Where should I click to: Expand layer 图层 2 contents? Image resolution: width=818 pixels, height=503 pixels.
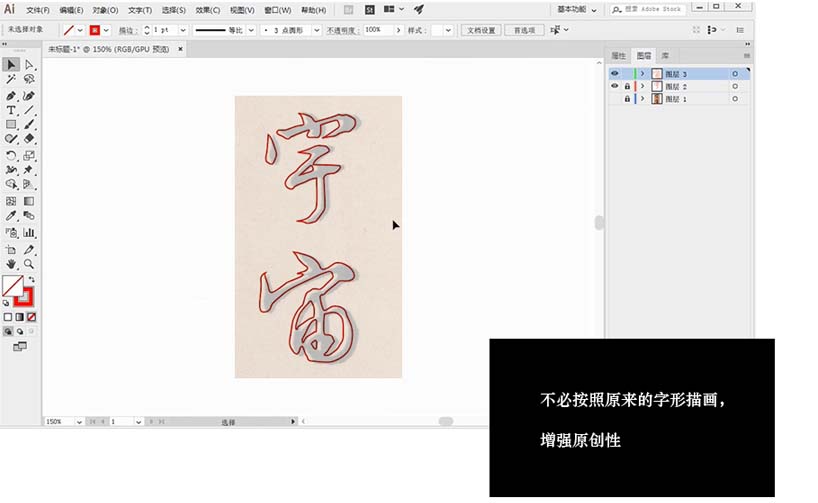pos(643,86)
